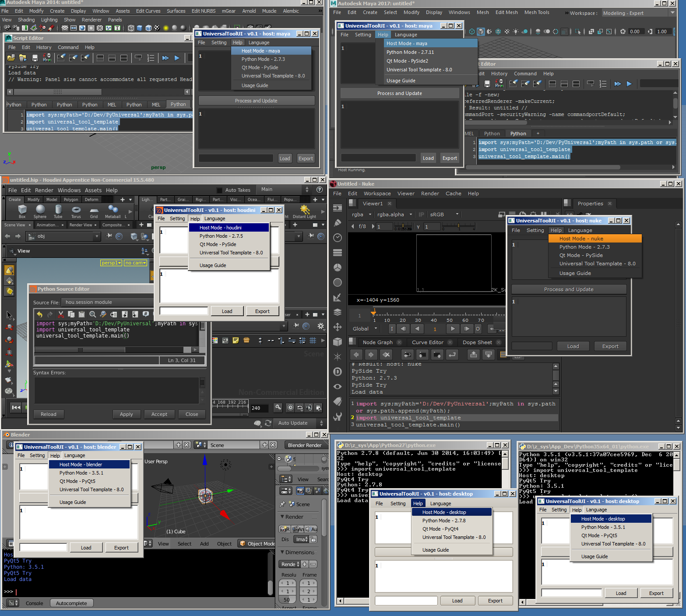Open no cam dropdown in Houdini viewport
Viewport: 686px width, 616px height.
point(135,263)
